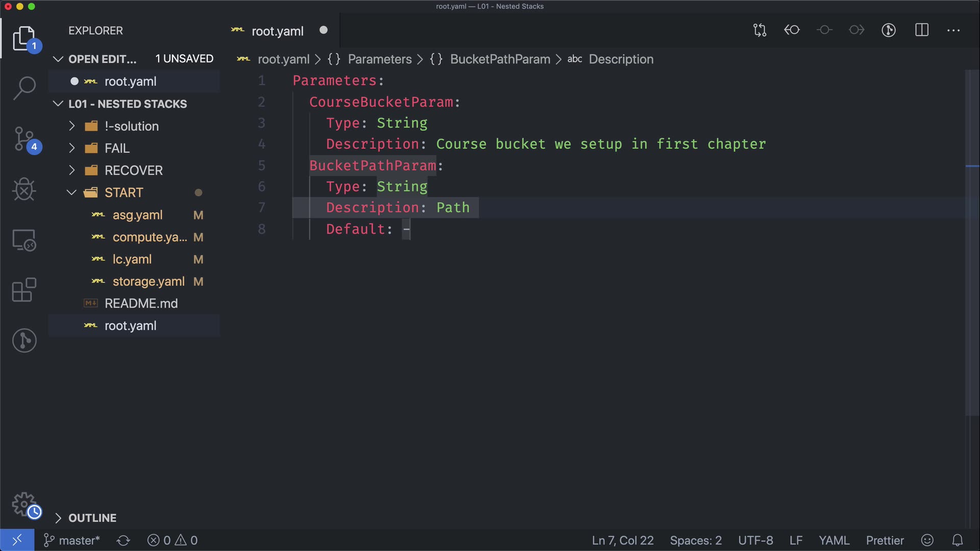Toggle the remote window indicator button
Image resolution: width=980 pixels, height=551 pixels.
pyautogui.click(x=17, y=540)
